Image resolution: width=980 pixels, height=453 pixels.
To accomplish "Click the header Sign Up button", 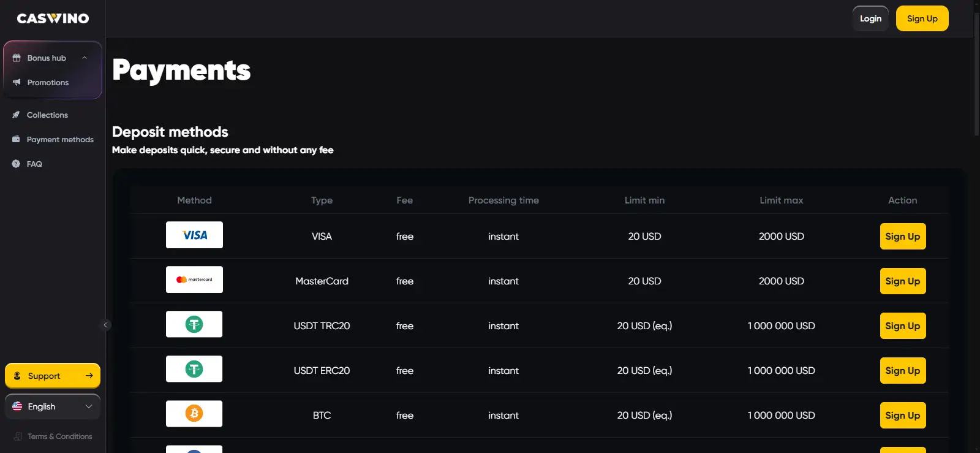I will [922, 18].
